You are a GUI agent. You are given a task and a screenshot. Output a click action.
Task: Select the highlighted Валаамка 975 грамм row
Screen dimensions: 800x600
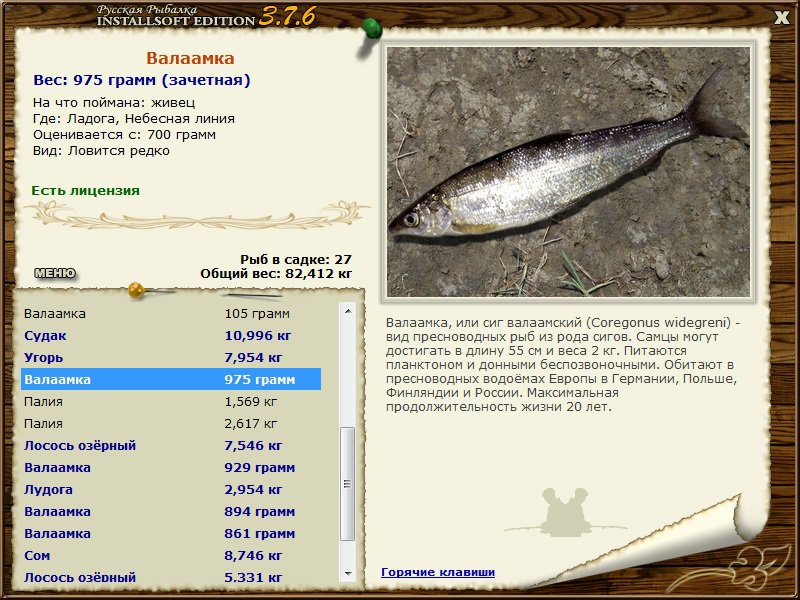click(171, 379)
